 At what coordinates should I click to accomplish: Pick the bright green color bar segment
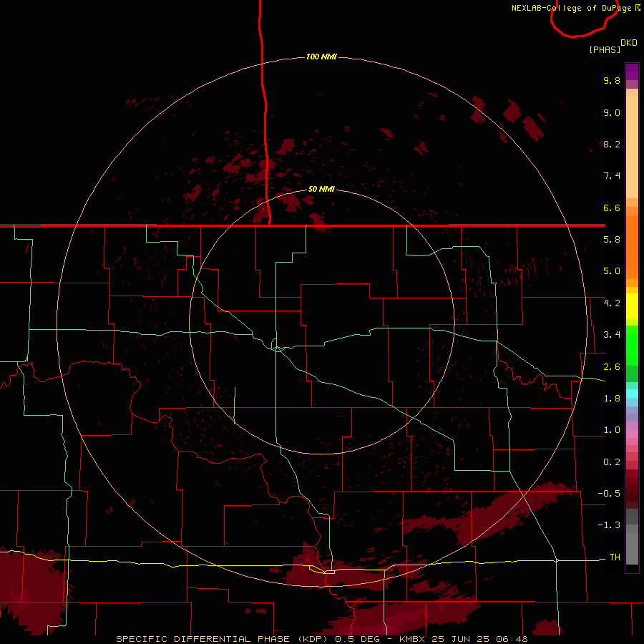(x=632, y=345)
